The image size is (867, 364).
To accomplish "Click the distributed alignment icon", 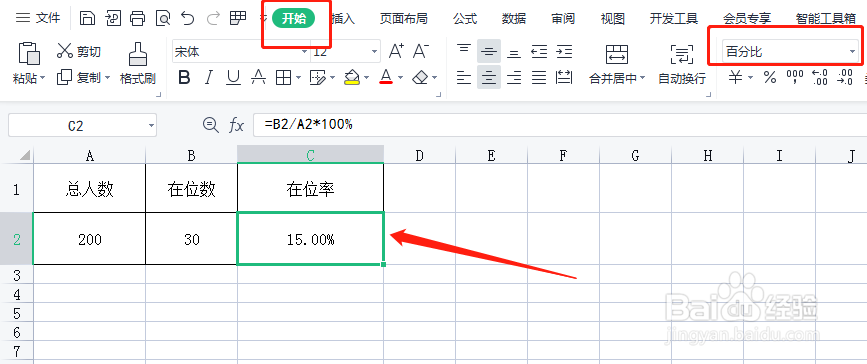I will (x=564, y=77).
